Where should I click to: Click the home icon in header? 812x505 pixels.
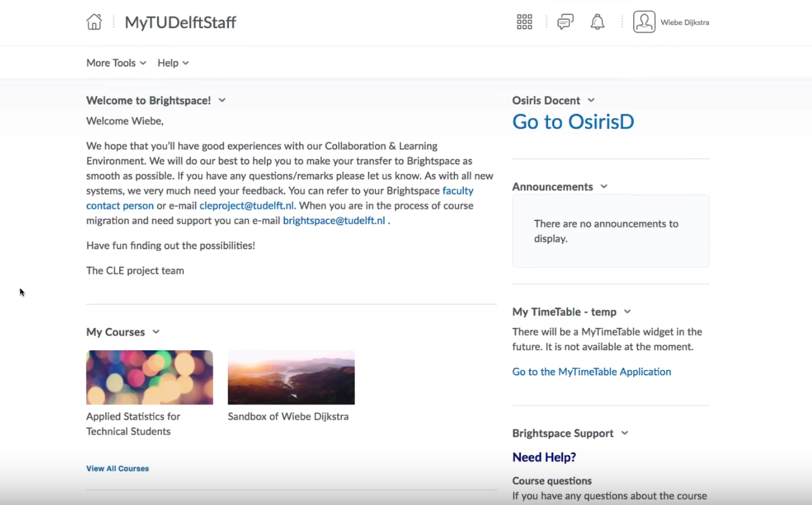(94, 22)
